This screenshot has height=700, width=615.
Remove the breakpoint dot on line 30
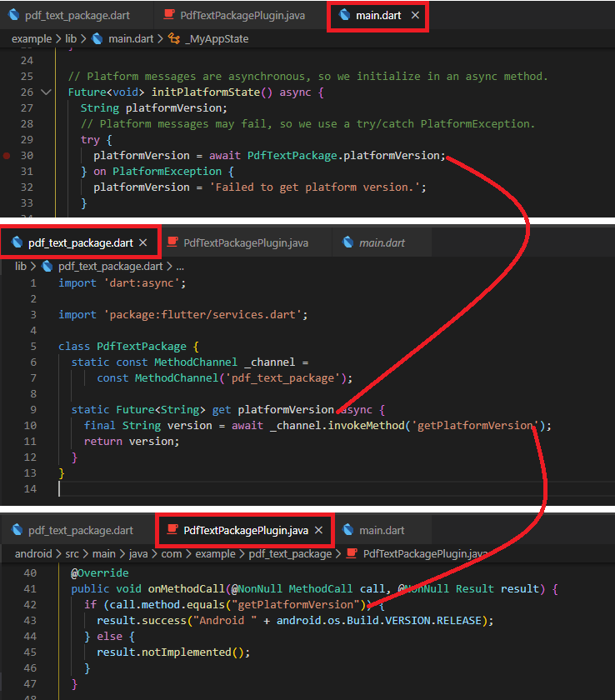(7, 156)
